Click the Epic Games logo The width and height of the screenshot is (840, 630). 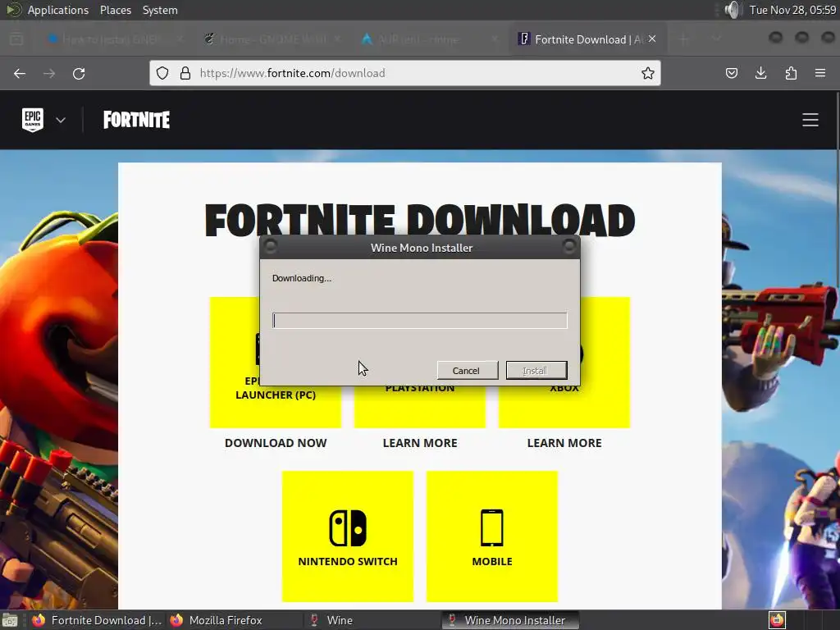coord(33,120)
